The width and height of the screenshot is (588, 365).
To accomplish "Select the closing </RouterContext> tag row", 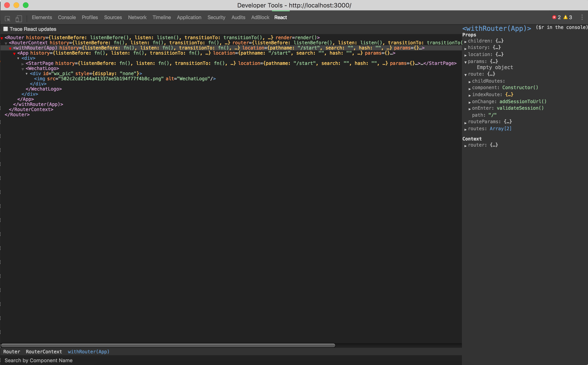I will coord(31,109).
